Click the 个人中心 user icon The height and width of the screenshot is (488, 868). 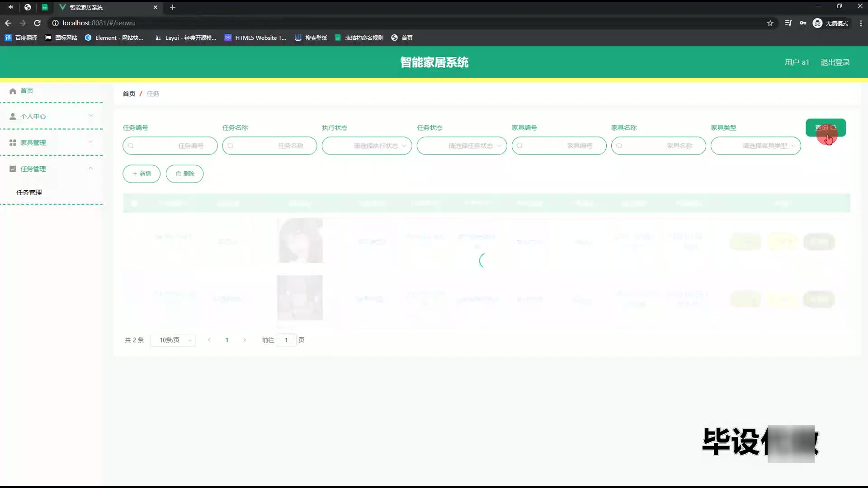pos(13,117)
